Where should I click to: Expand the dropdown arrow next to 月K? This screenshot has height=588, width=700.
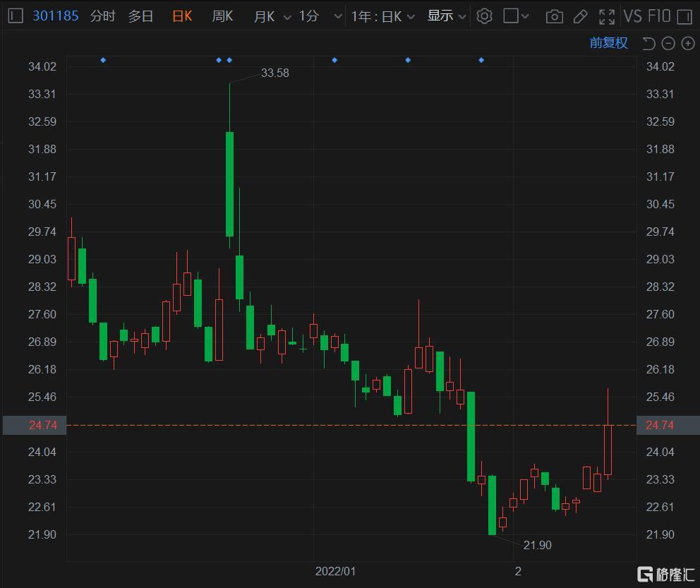click(287, 18)
